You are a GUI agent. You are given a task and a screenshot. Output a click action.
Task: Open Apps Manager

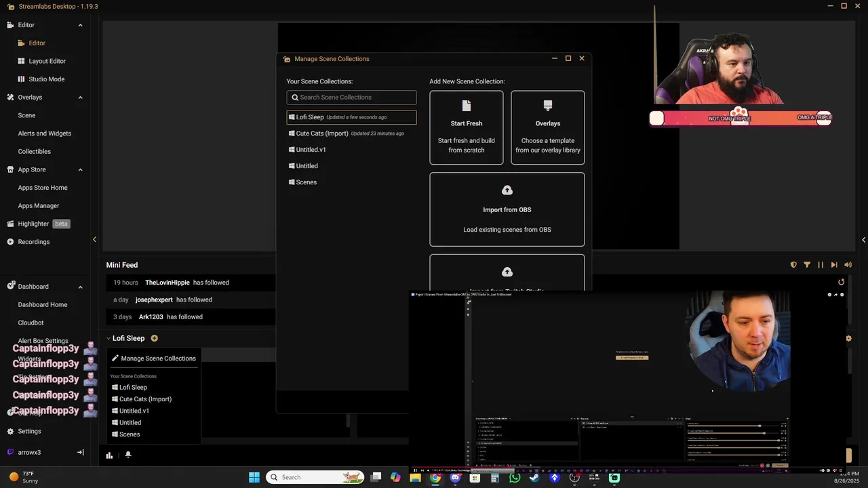point(39,206)
